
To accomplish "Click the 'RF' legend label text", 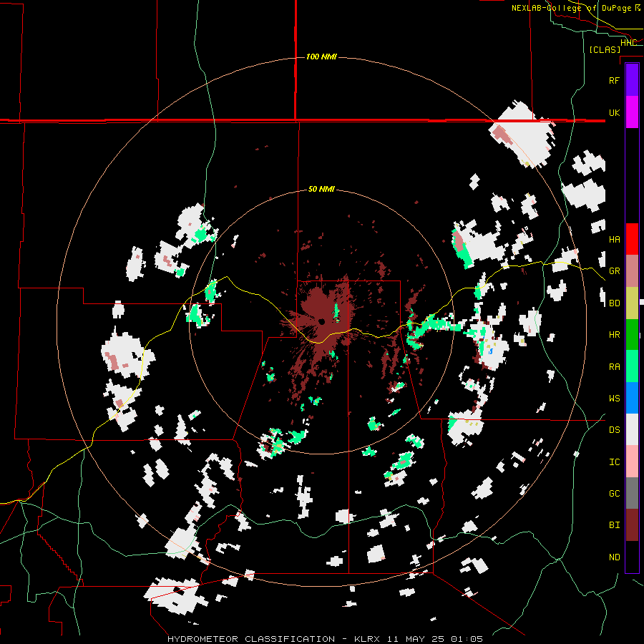I will pos(614,80).
